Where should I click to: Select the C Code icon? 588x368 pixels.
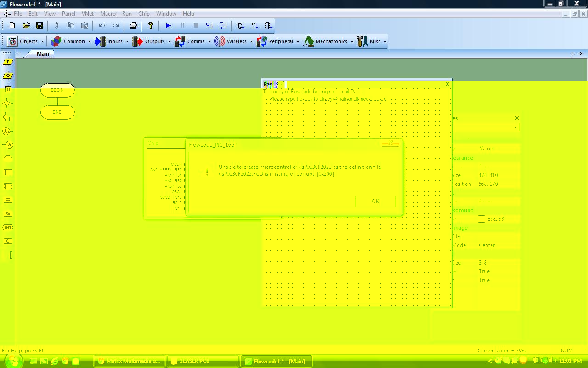(8, 241)
